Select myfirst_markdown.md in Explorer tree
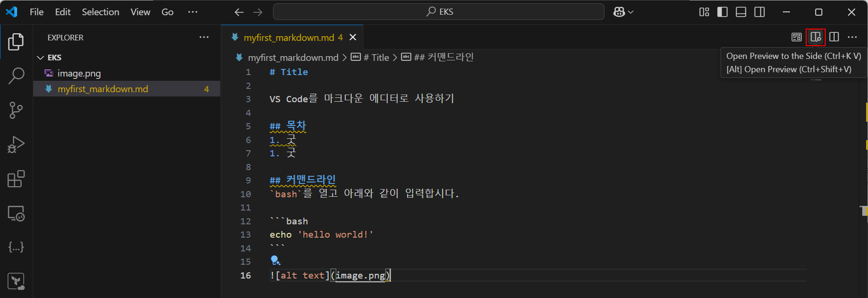Viewport: 868px width, 298px height. tap(127, 89)
